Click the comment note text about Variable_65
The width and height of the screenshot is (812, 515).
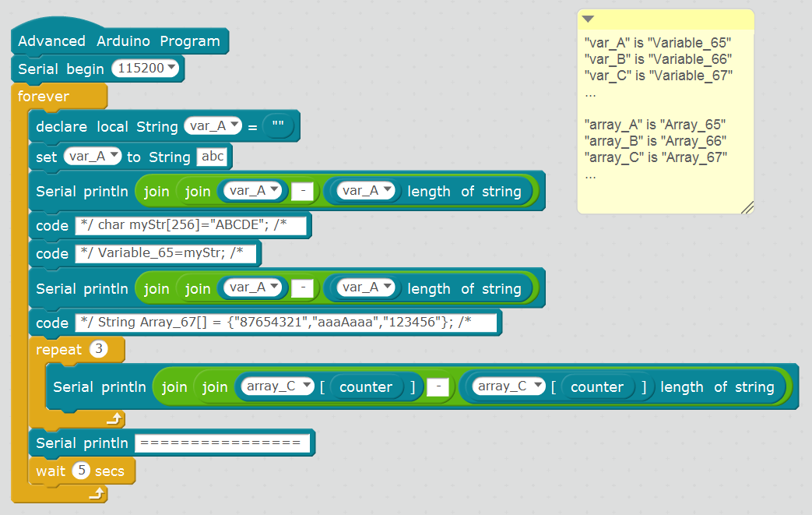coord(657,44)
